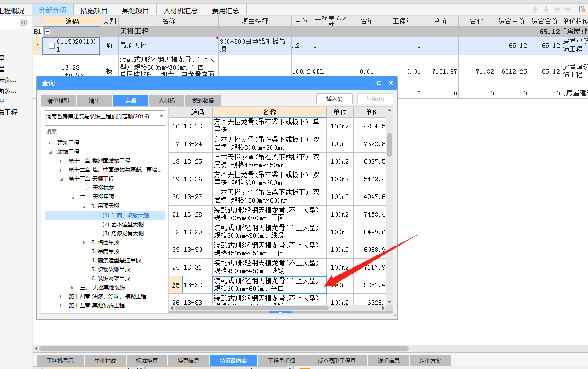Image resolution: width=588 pixels, height=369 pixels.
Task: Collapse the left sidebar with the double-chevron
Action: pyautogui.click(x=23, y=23)
